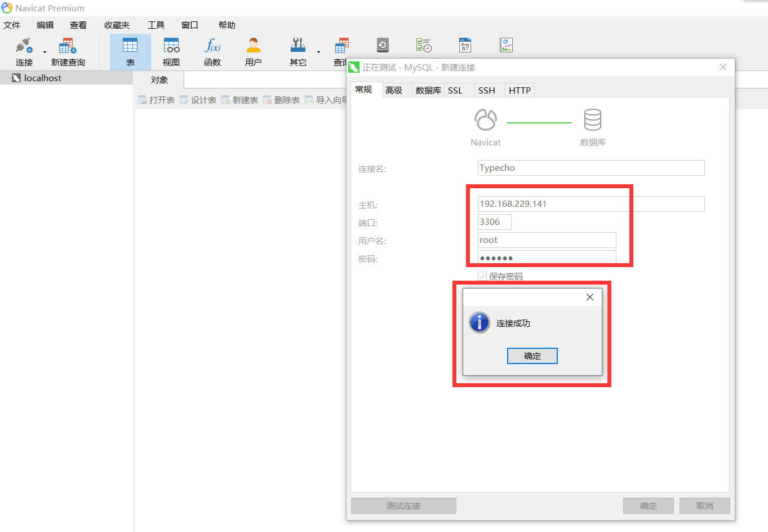Image resolution: width=768 pixels, height=532 pixels.
Task: Click the charts toolbar icon
Action: pyautogui.click(x=506, y=45)
